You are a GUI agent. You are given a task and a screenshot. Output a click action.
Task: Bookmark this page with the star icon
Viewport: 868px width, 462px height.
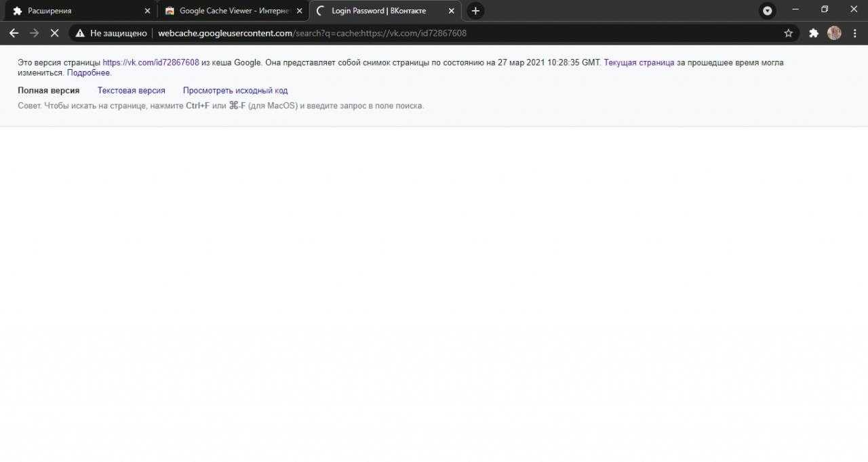[788, 33]
